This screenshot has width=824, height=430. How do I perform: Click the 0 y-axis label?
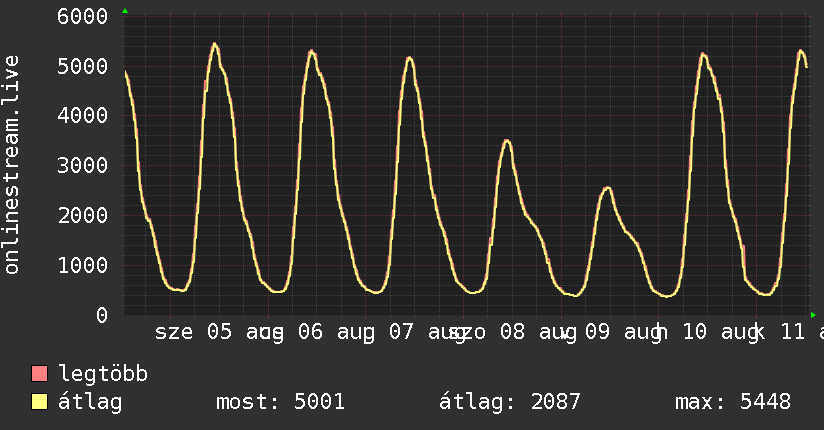102,315
